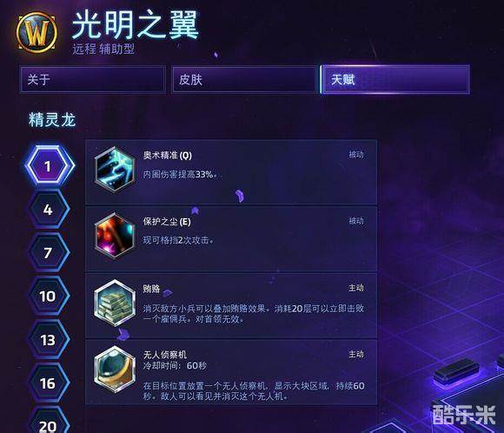The width and height of the screenshot is (504, 433).
Task: Pick the 无人侦察机 scouting drone icon
Action: click(x=115, y=370)
